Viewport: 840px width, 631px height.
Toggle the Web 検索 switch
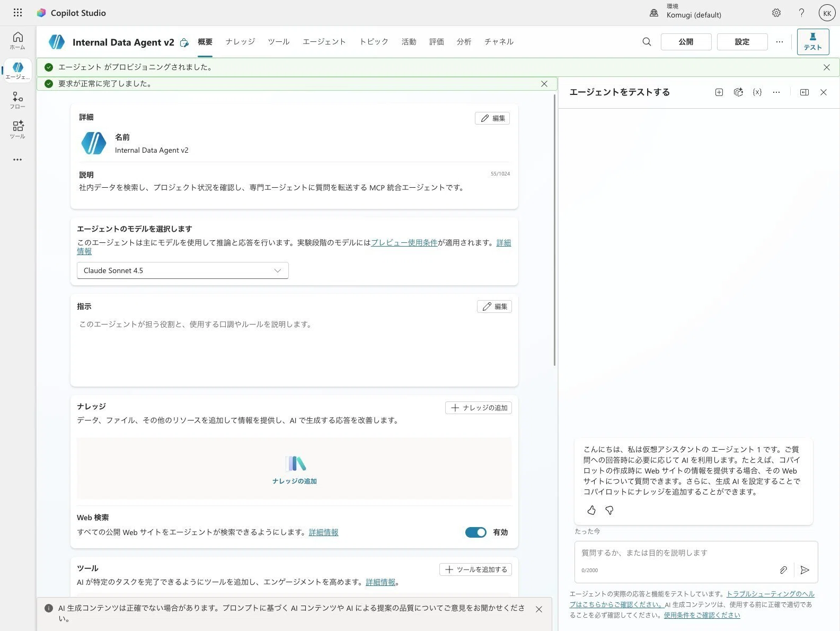pyautogui.click(x=475, y=532)
